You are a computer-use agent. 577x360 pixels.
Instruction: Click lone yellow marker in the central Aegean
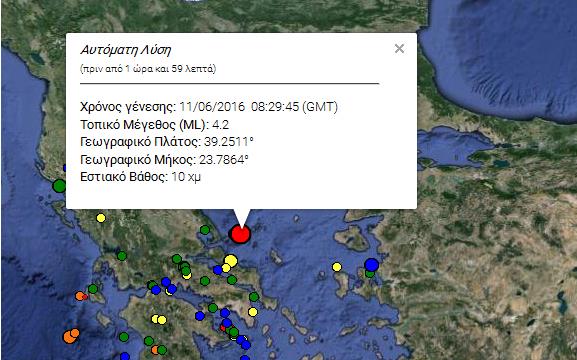click(x=337, y=267)
